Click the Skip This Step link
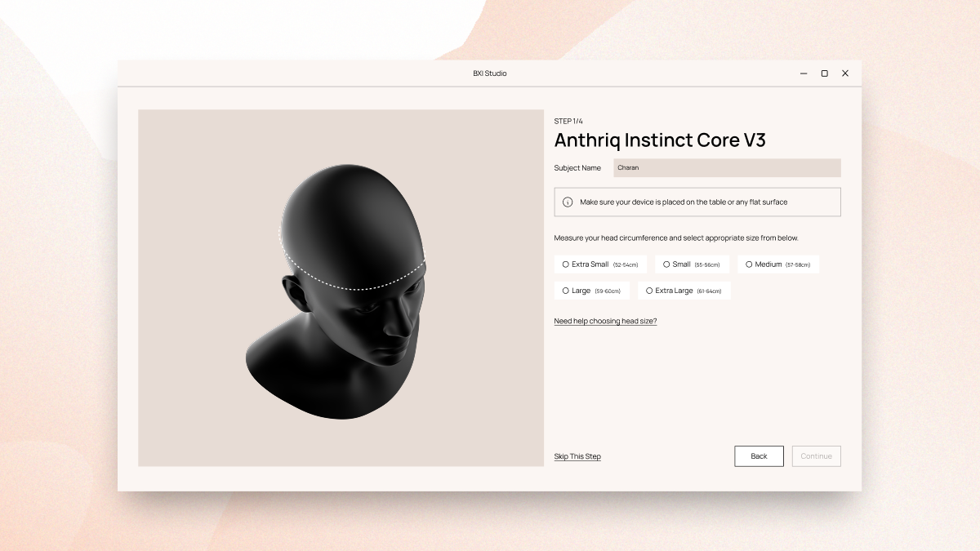980x551 pixels. 577,456
